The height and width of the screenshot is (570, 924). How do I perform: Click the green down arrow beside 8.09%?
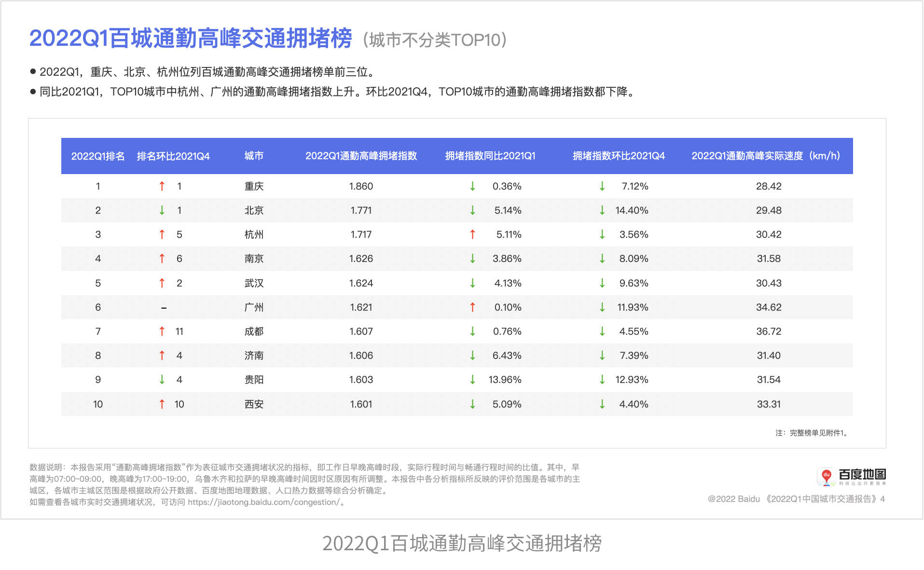coord(602,258)
